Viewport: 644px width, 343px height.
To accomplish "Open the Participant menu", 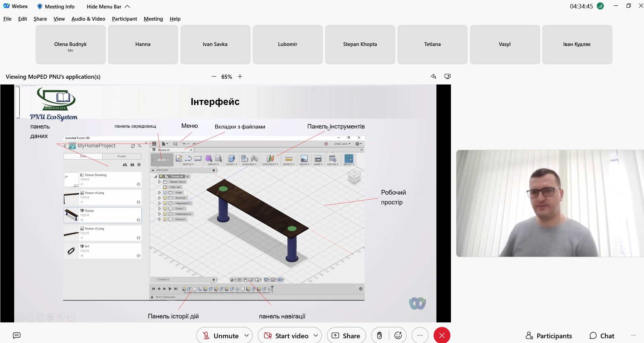I will 125,19.
